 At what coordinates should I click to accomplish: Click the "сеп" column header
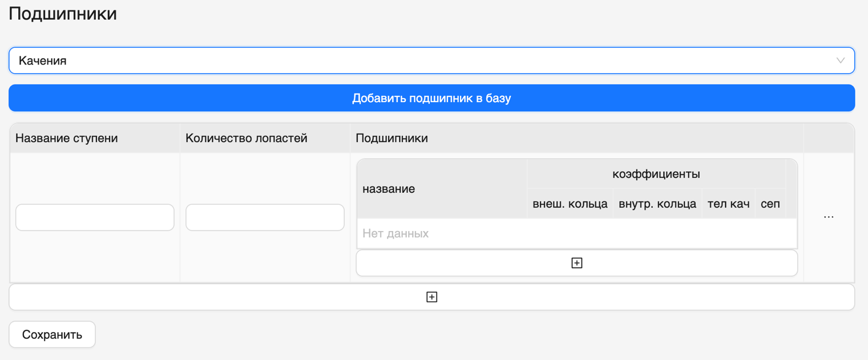pyautogui.click(x=770, y=204)
